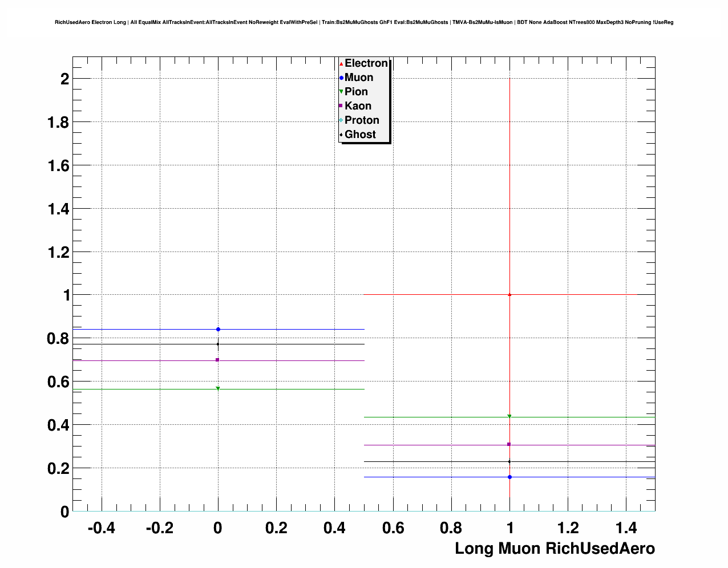Image resolution: width=728 pixels, height=568 pixels.
Task: Click y-axis label 0.2
Action: click(59, 469)
